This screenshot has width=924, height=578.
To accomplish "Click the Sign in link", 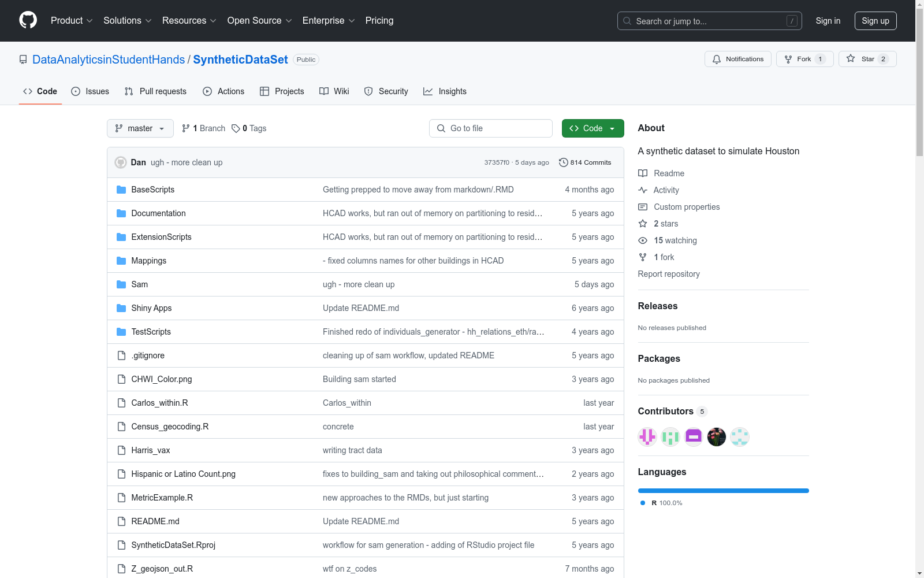I will (828, 21).
